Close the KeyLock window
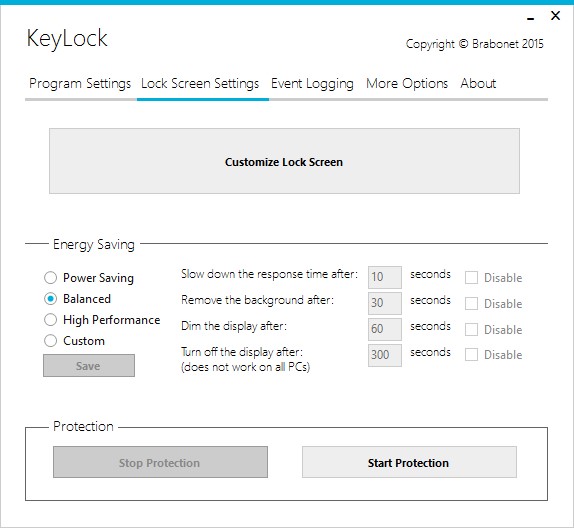 click(x=555, y=16)
